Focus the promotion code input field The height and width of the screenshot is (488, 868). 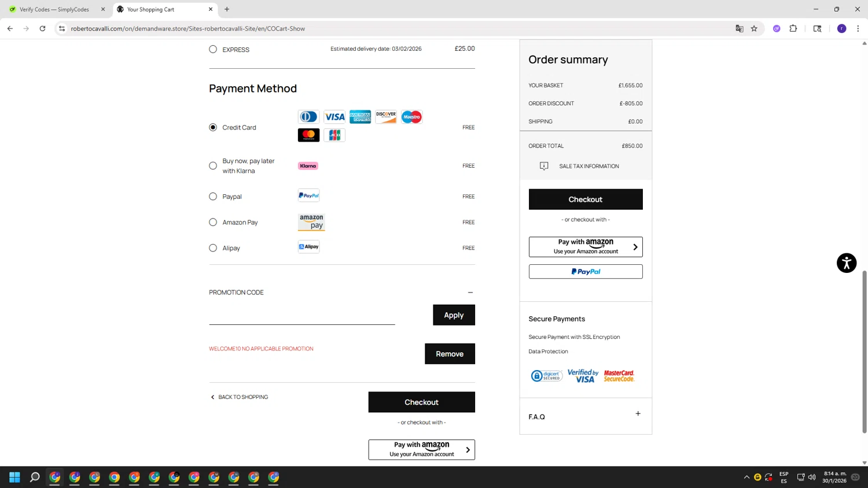(302, 316)
